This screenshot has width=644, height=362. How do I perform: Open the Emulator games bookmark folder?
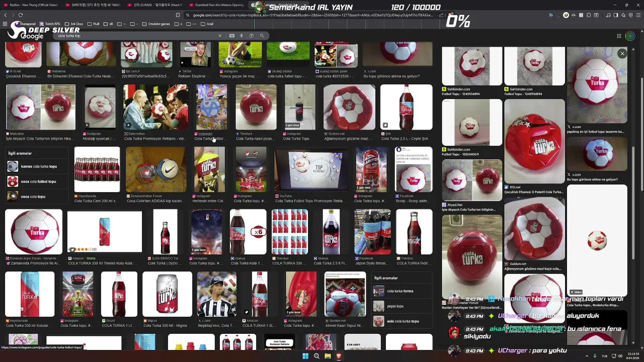pyautogui.click(x=156, y=24)
